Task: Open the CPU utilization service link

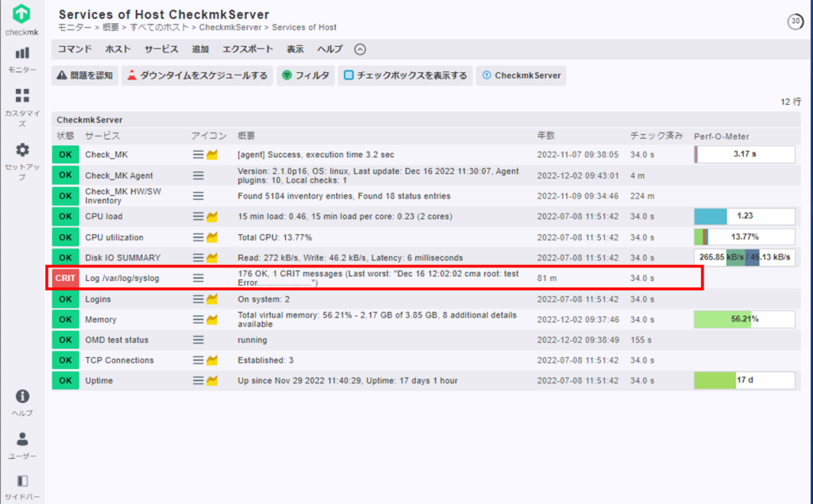Action: 114,237
